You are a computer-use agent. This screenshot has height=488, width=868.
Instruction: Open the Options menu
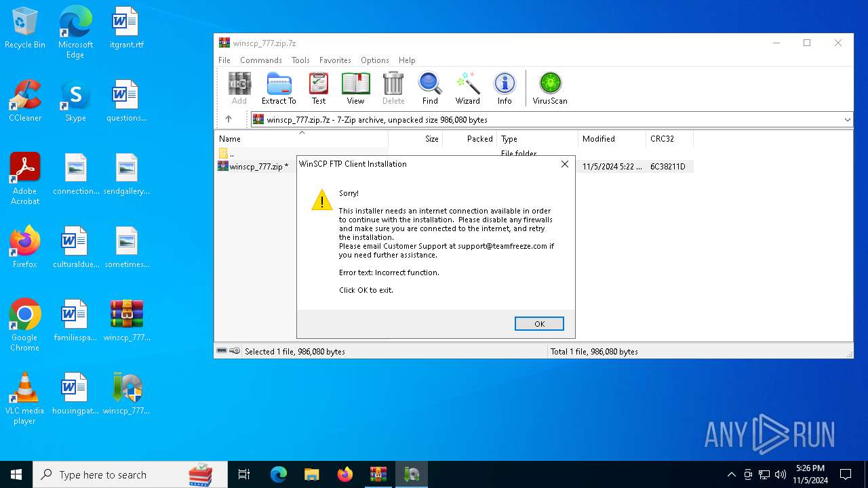[x=375, y=60]
